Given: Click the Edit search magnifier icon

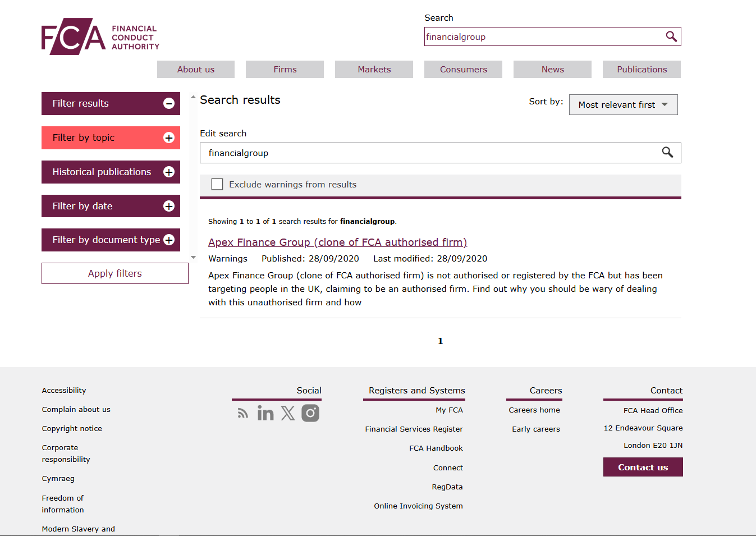Looking at the screenshot, I should pos(667,153).
